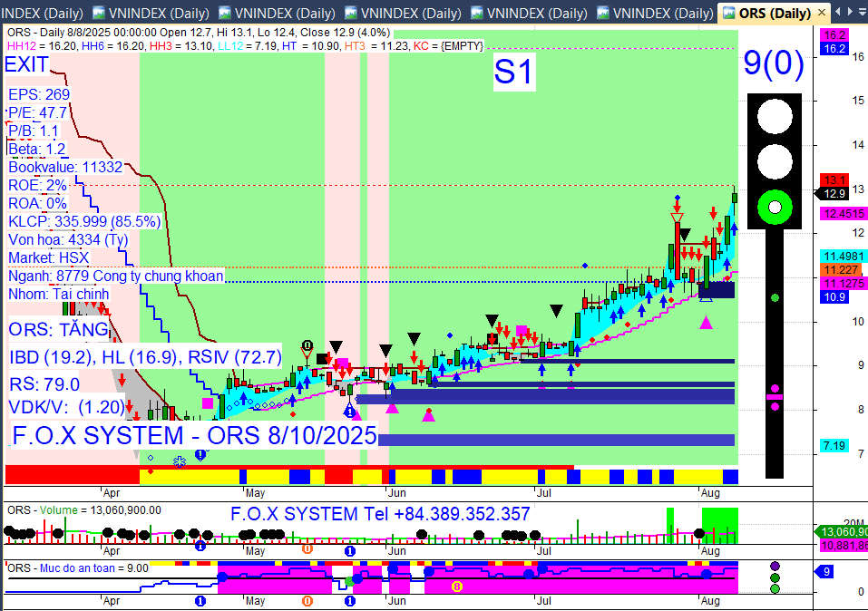Viewport: 868px width, 611px height.
Task: Click the EXIT label
Action: [x=26, y=64]
